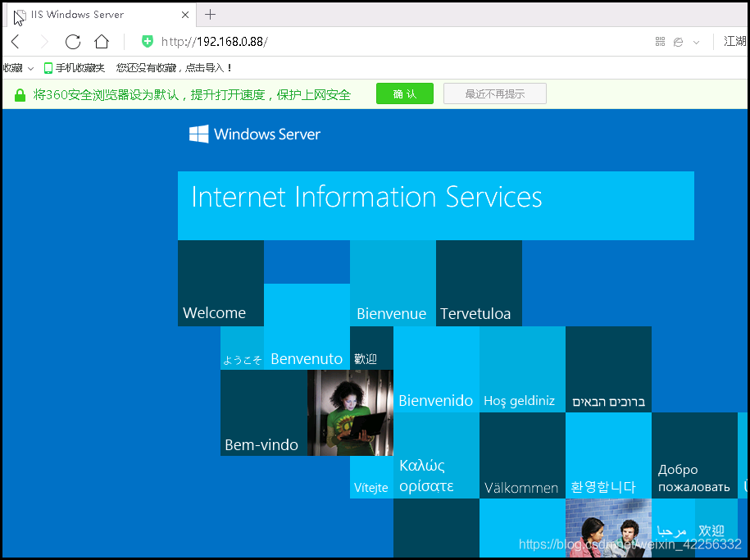Click the Καλώς ορίσατε tile
Screen dimensions: 750x560
click(436, 456)
